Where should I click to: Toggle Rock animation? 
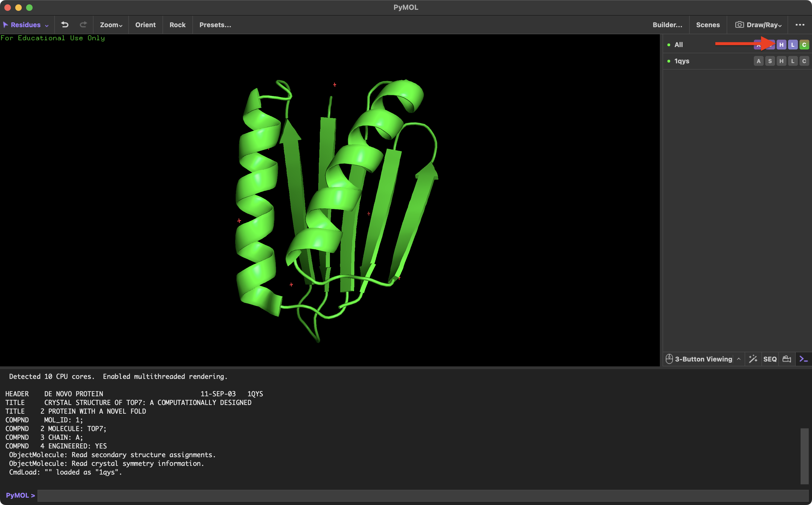coord(177,25)
